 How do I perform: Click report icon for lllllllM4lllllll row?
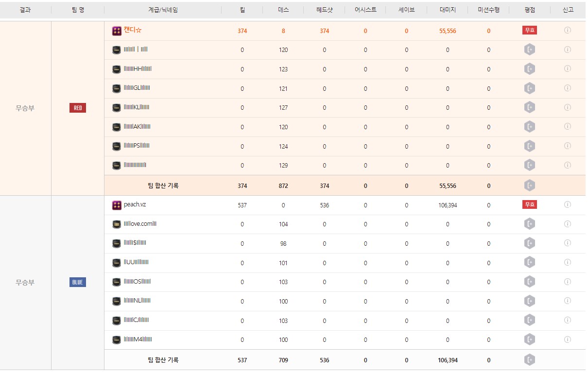(567, 339)
